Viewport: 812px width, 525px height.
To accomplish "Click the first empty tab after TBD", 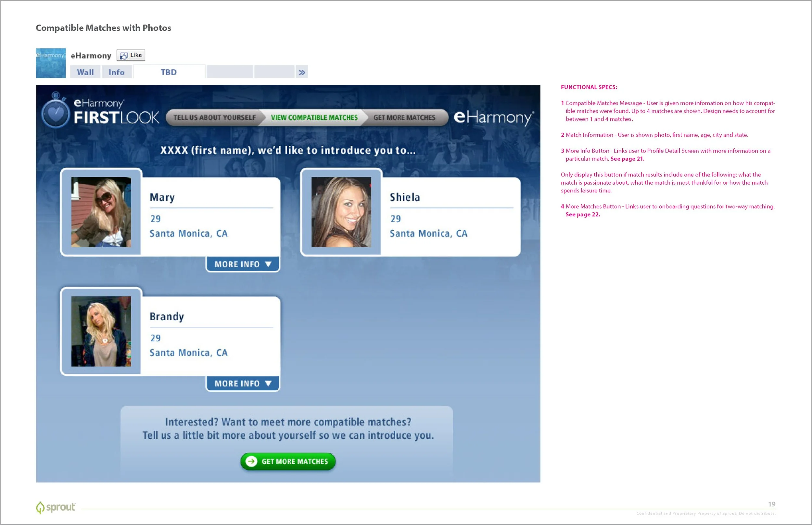I will pos(230,72).
